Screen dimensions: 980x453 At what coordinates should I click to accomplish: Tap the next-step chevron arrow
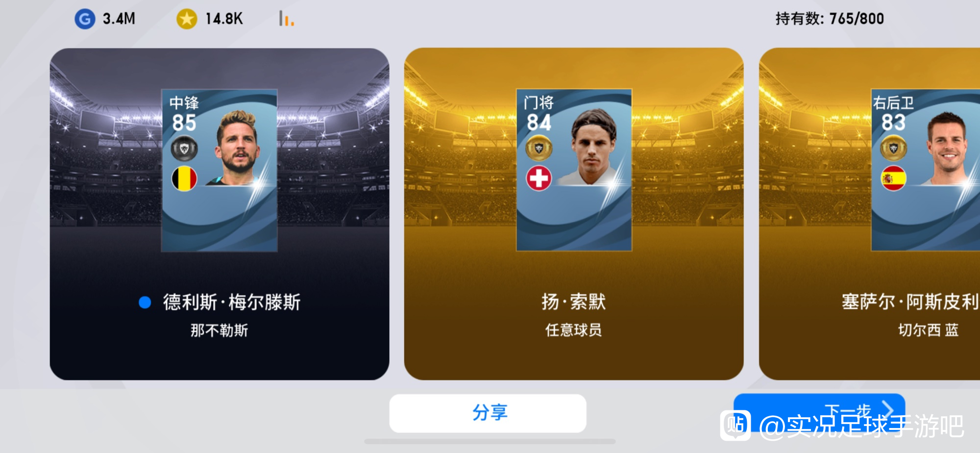tap(887, 409)
